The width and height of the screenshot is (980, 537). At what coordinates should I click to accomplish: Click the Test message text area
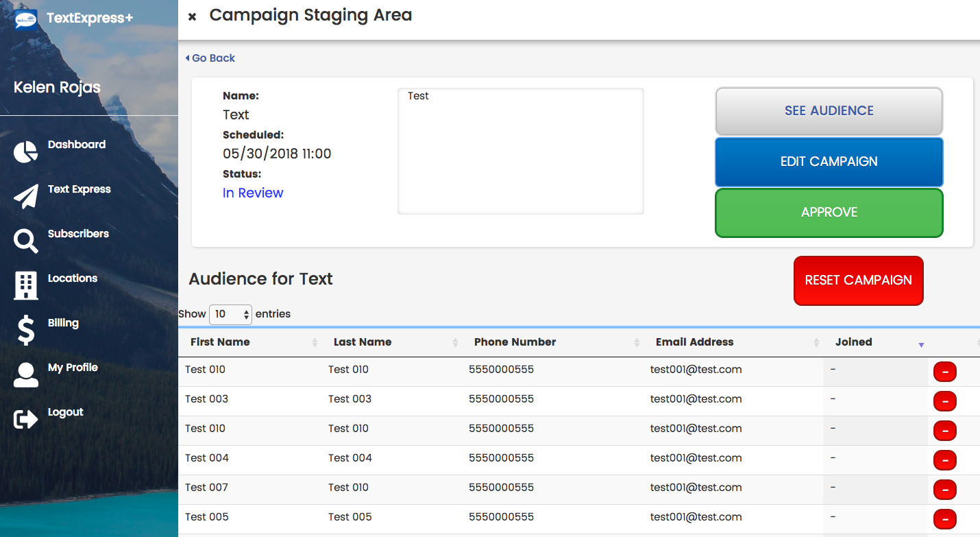click(521, 151)
